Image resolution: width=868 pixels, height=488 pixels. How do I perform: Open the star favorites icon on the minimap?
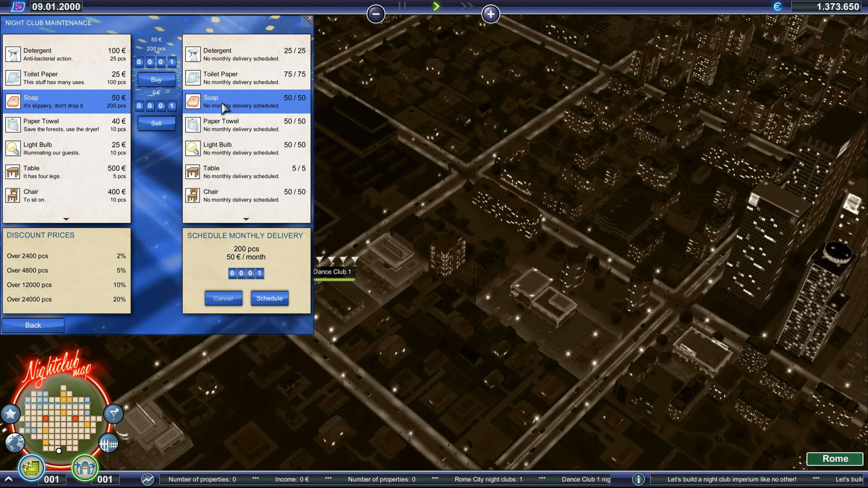(x=10, y=413)
